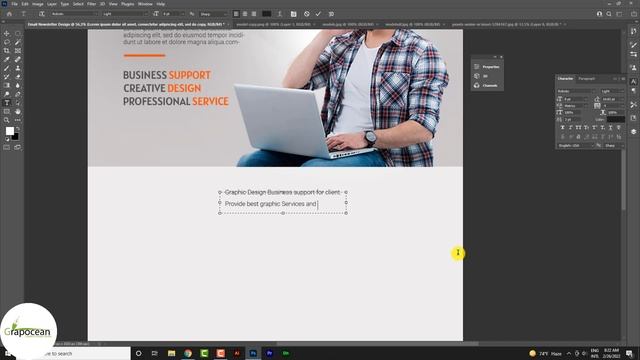Cancel current text edits
640x360 pixels.
(307, 14)
